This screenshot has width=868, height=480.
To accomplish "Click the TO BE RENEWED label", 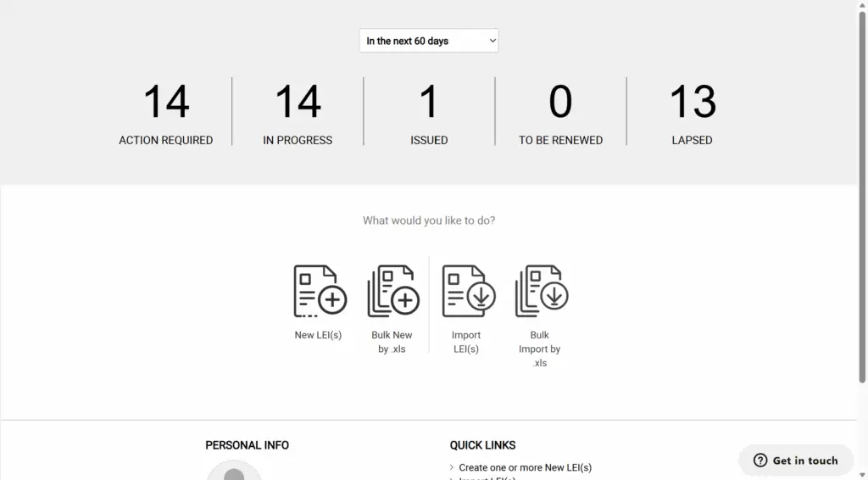I will pyautogui.click(x=561, y=140).
